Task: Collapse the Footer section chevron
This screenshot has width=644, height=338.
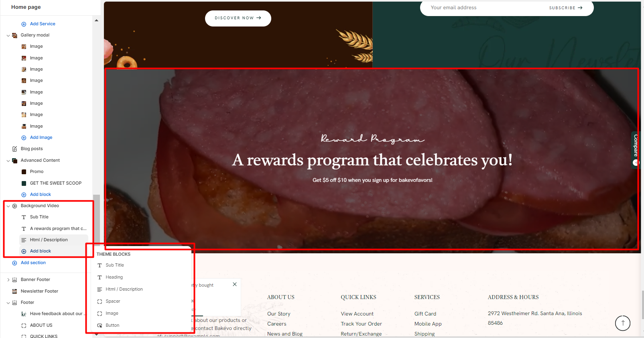Action: click(x=8, y=303)
